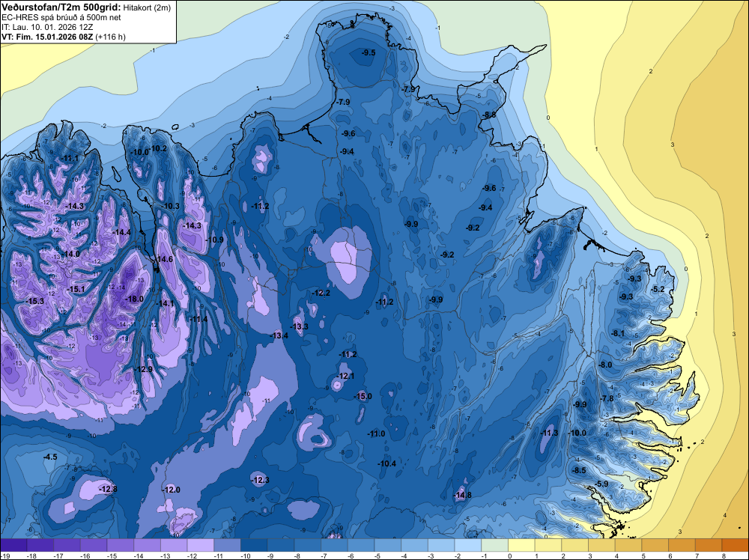Click the -10.3 temperature label

171,206
